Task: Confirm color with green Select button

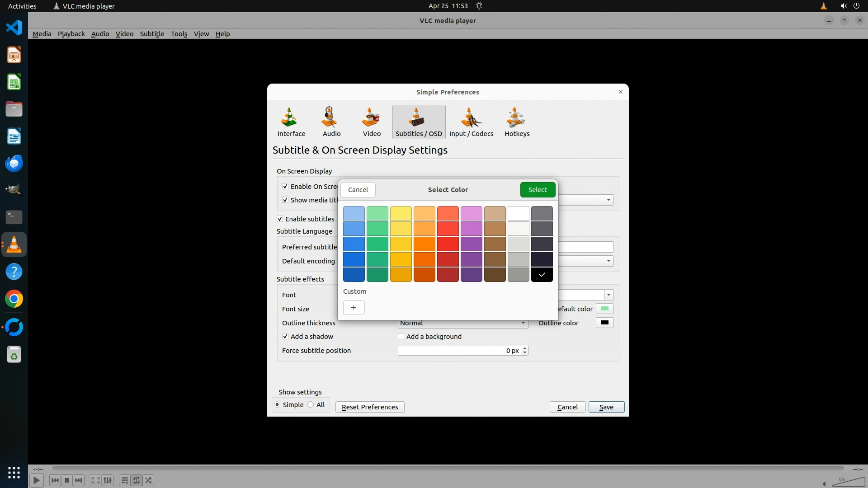Action: [537, 190]
